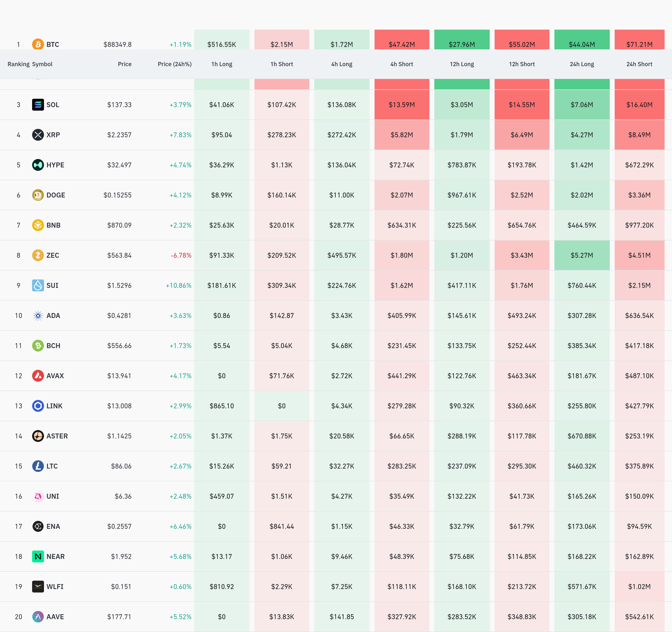Click the Chainlink LINK hexagon icon
This screenshot has width=672, height=632.
tap(38, 406)
